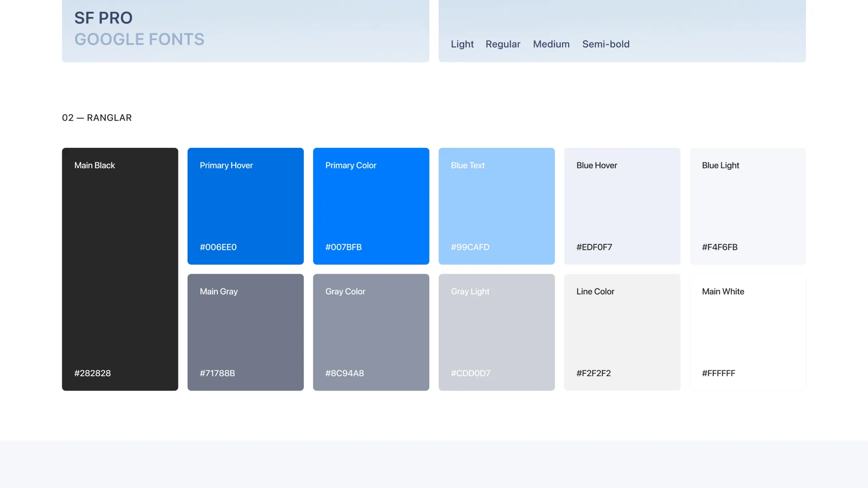
Task: Click the Main Black color swatch
Action: point(120,269)
